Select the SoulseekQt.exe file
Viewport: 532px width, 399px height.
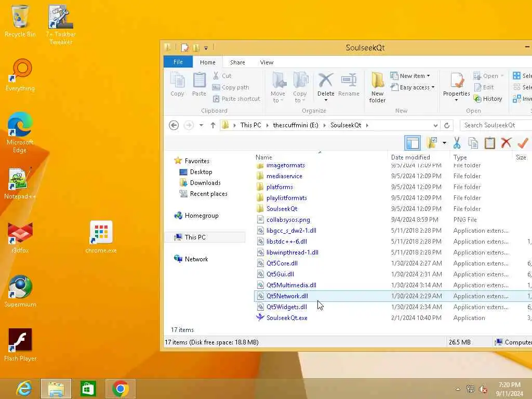pos(287,318)
